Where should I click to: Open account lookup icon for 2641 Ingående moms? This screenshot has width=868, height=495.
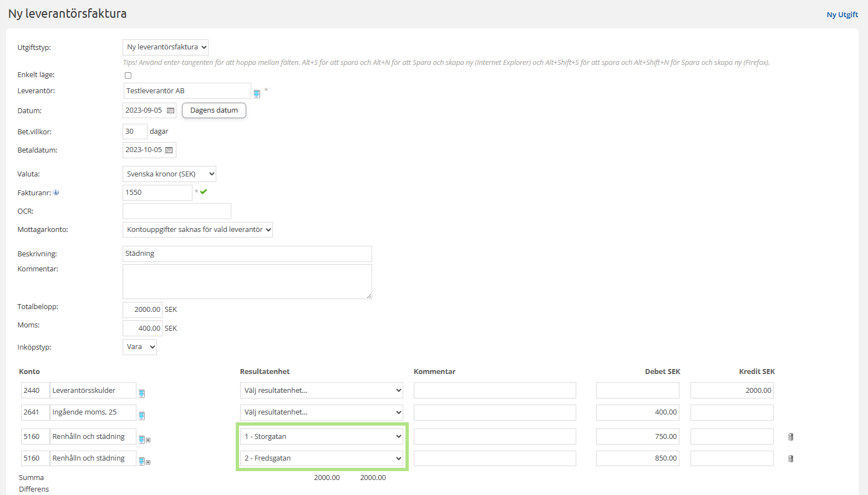coord(141,416)
